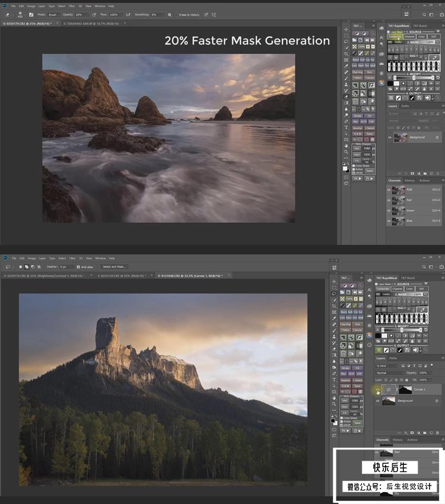
Task: Switch to the History tab in the top window
Action: click(409, 181)
